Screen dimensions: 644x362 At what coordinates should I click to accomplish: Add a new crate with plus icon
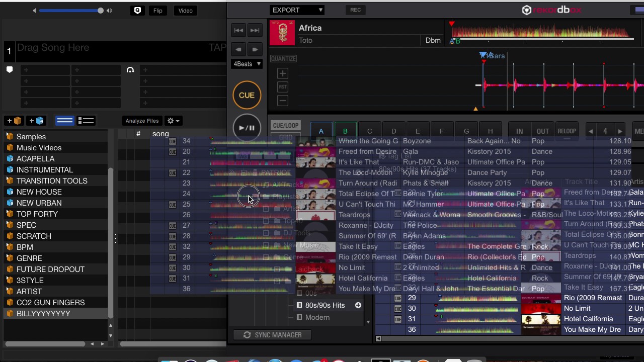[x=14, y=121]
